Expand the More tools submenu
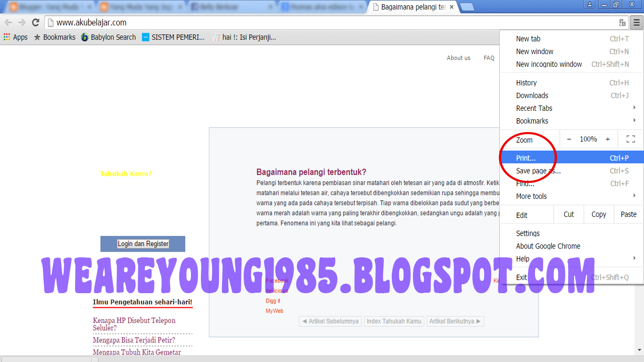 pyautogui.click(x=571, y=196)
